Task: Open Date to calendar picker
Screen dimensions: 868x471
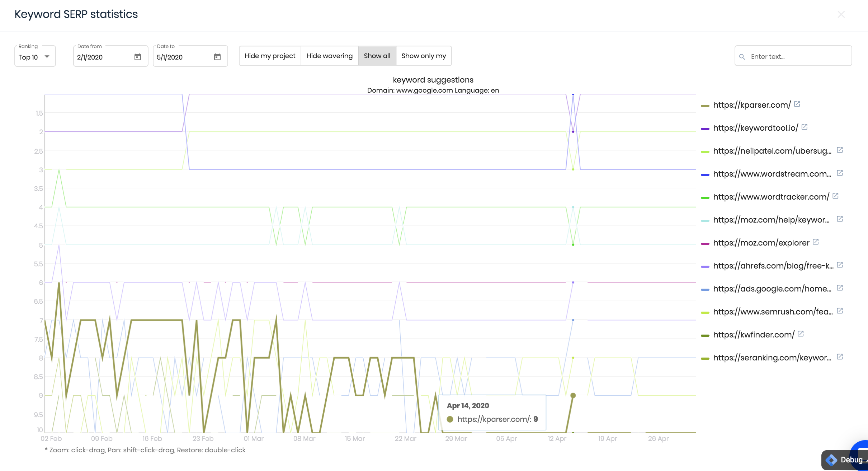Action: coord(217,57)
